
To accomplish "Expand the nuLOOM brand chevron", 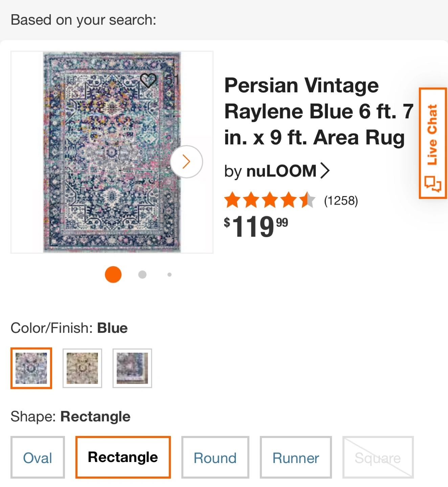I will coord(325,170).
